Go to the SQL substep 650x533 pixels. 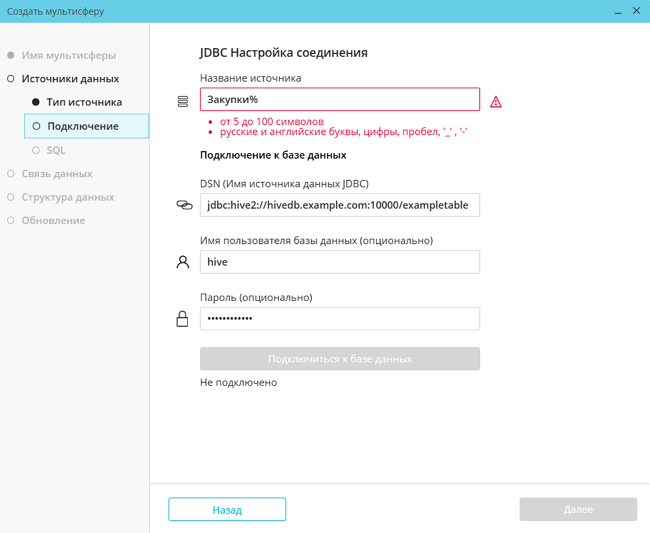pos(56,150)
